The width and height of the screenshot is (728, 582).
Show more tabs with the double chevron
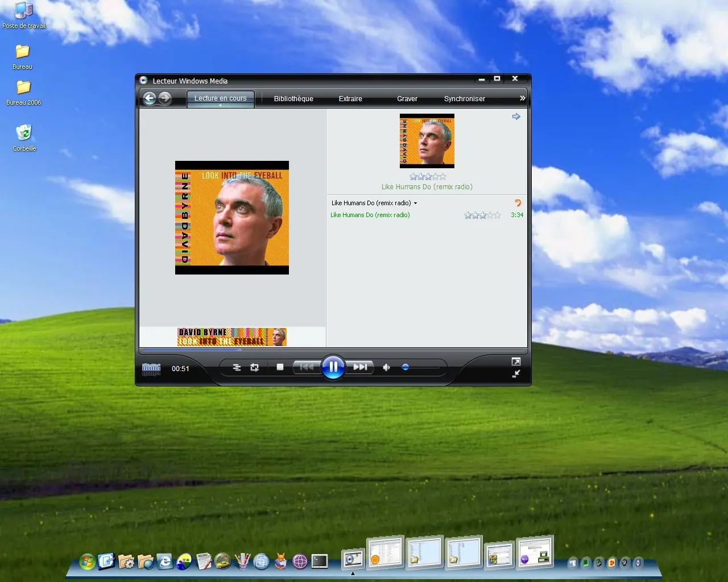tap(522, 98)
